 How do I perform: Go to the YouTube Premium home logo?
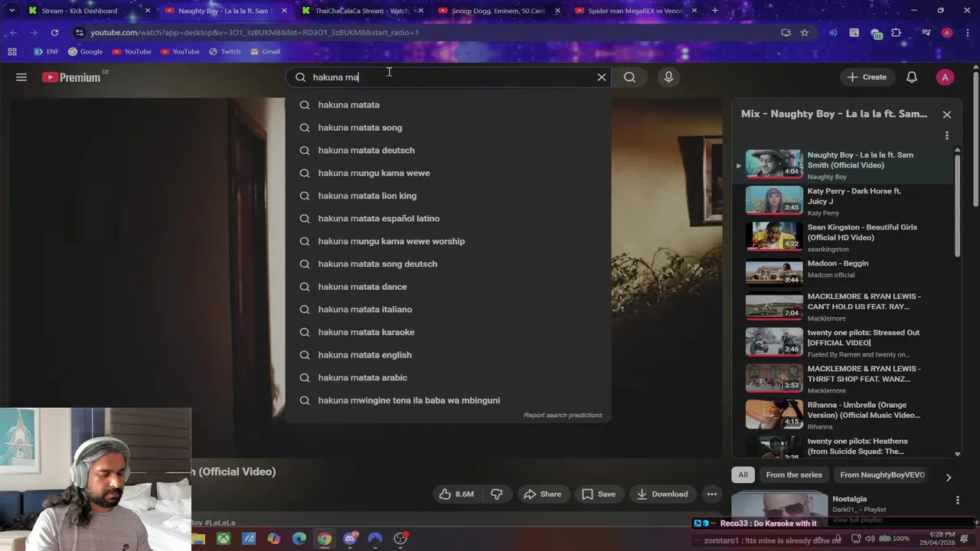tap(71, 77)
